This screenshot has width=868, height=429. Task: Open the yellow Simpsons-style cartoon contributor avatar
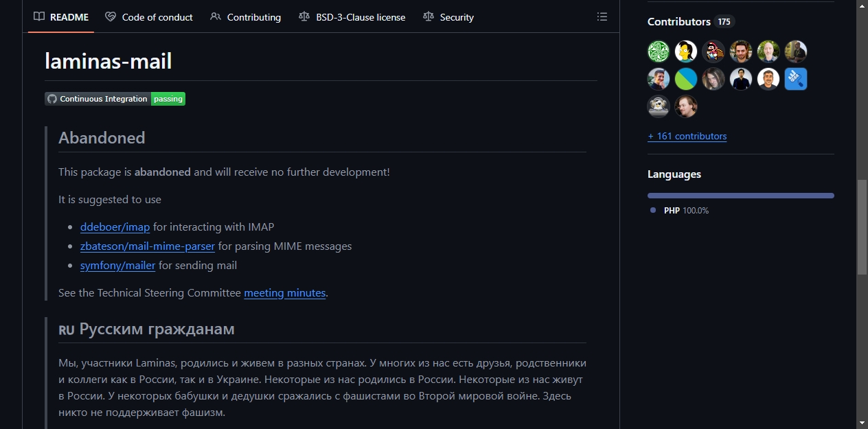(686, 51)
